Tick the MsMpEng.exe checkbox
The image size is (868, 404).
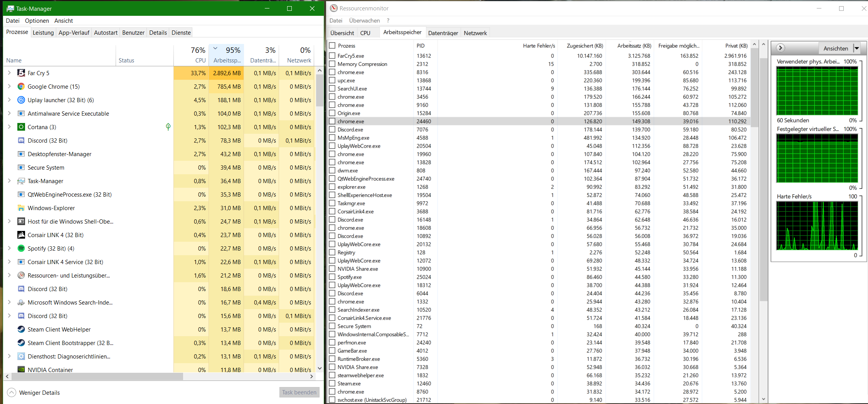point(332,138)
